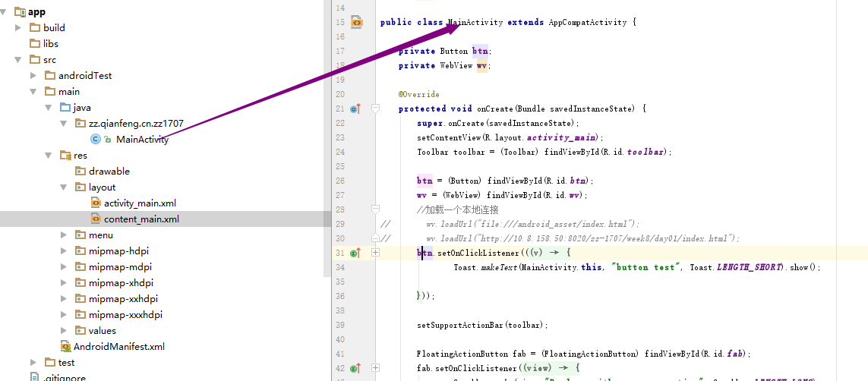868x381 pixels.
Task: Select the .gitignore file label
Action: point(65,378)
